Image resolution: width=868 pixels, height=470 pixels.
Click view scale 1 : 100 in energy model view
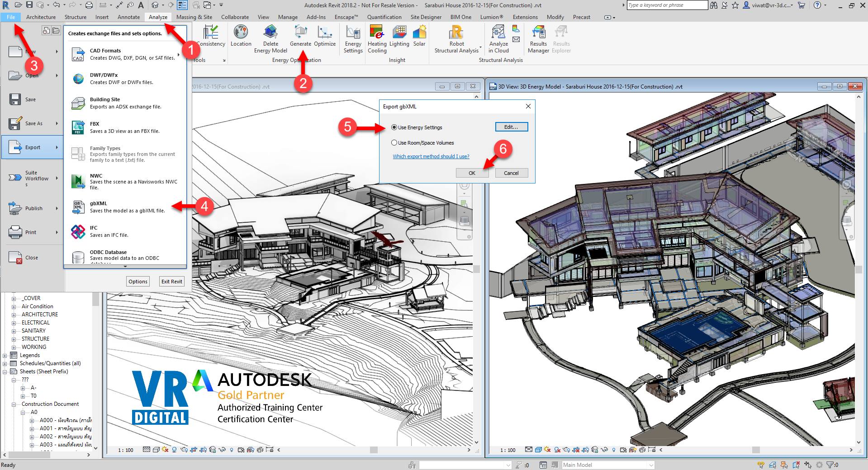coord(508,450)
